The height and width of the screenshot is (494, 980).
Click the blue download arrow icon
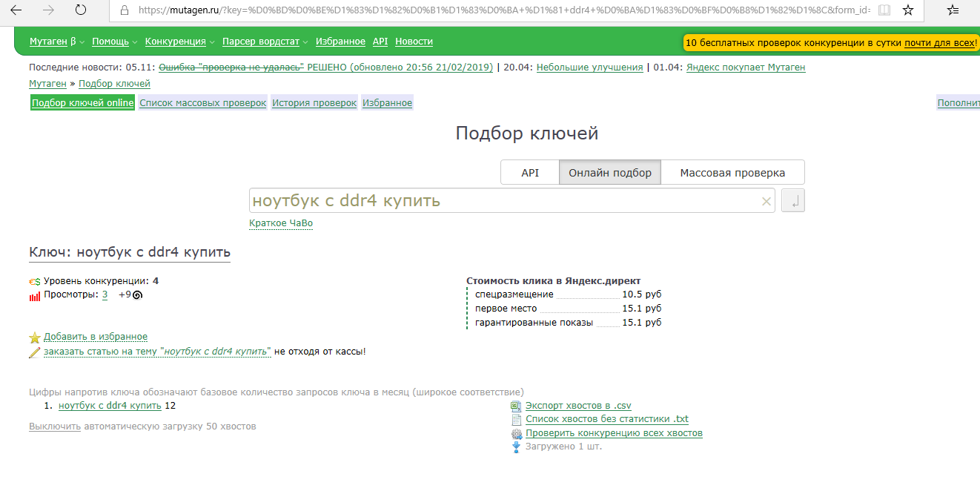pyautogui.click(x=517, y=447)
